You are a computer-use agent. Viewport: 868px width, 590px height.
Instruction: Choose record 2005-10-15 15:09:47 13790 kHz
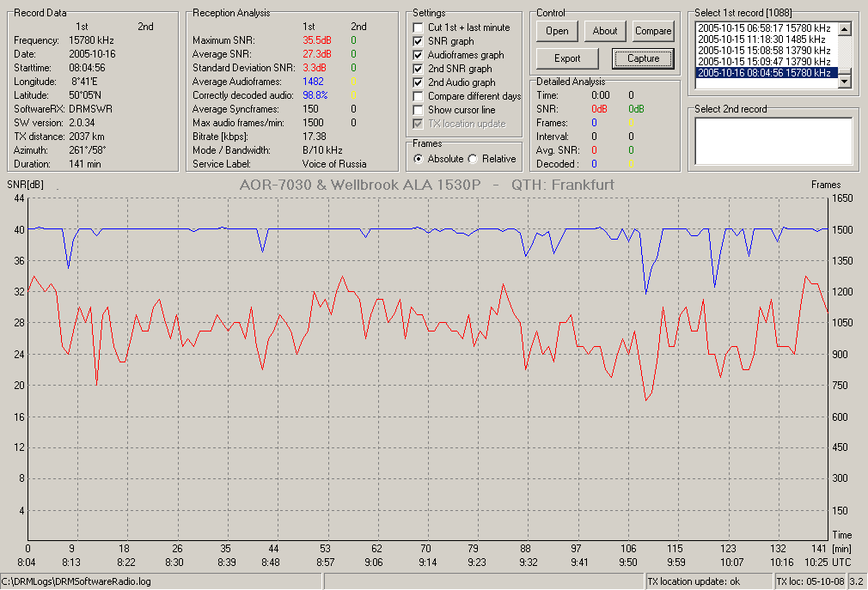click(x=764, y=61)
